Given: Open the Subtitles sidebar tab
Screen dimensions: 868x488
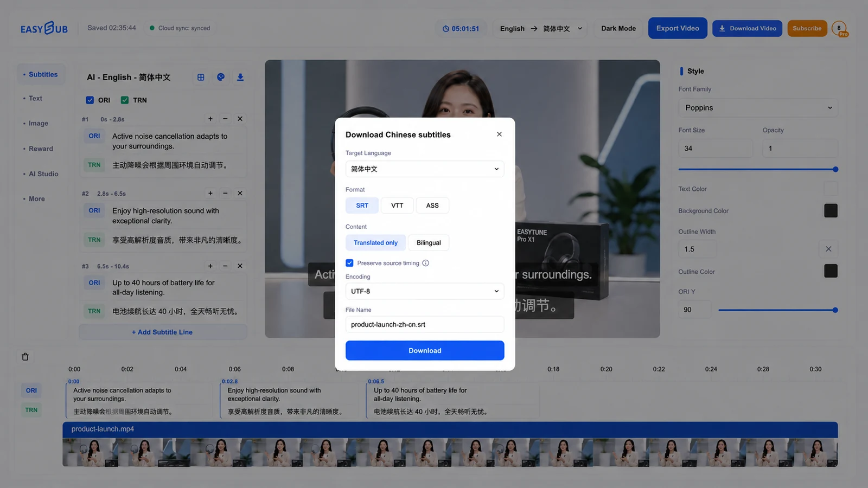Looking at the screenshot, I should (x=41, y=74).
